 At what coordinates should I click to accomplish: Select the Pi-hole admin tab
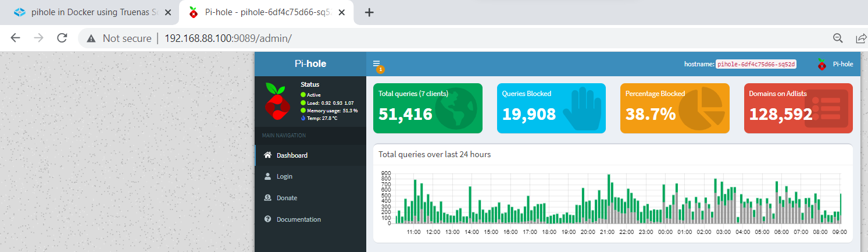pos(266,13)
